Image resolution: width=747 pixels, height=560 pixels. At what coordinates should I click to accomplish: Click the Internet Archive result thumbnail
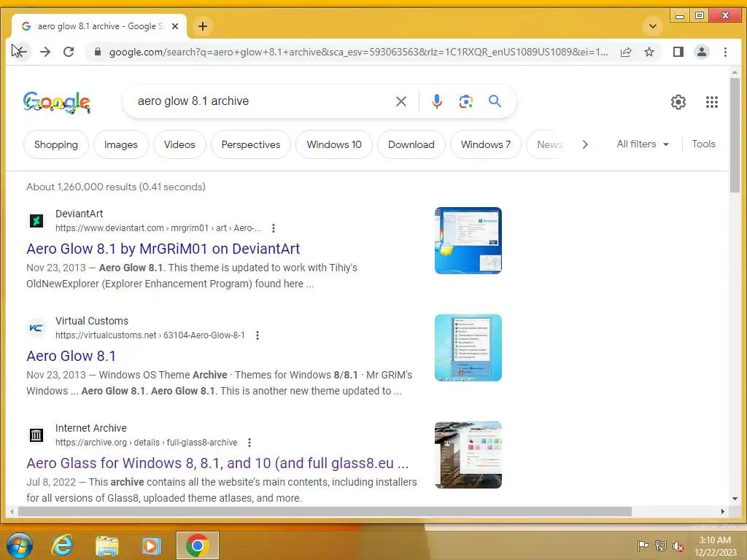click(x=468, y=455)
